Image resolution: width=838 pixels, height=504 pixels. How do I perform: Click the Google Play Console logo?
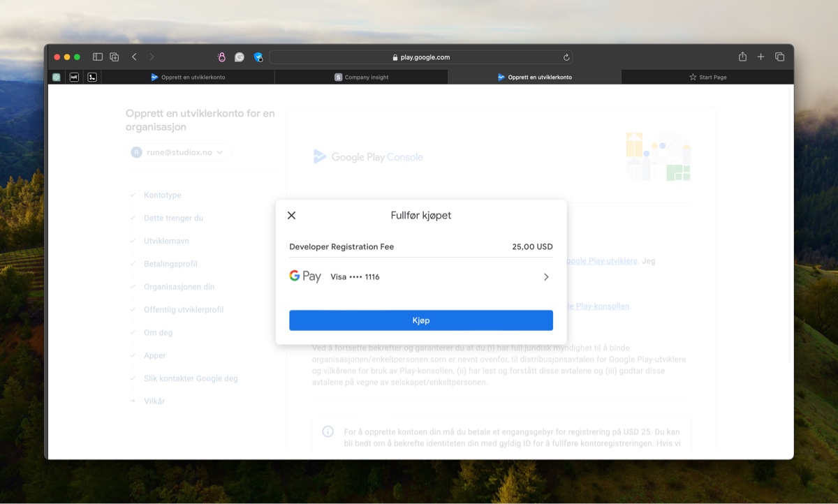click(368, 157)
